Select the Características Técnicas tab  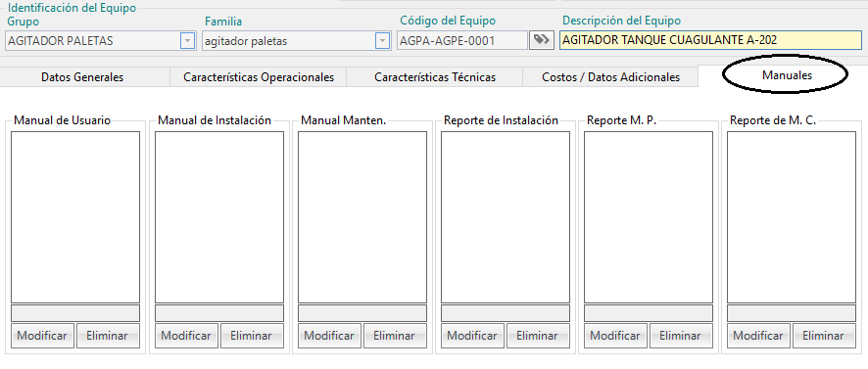435,77
